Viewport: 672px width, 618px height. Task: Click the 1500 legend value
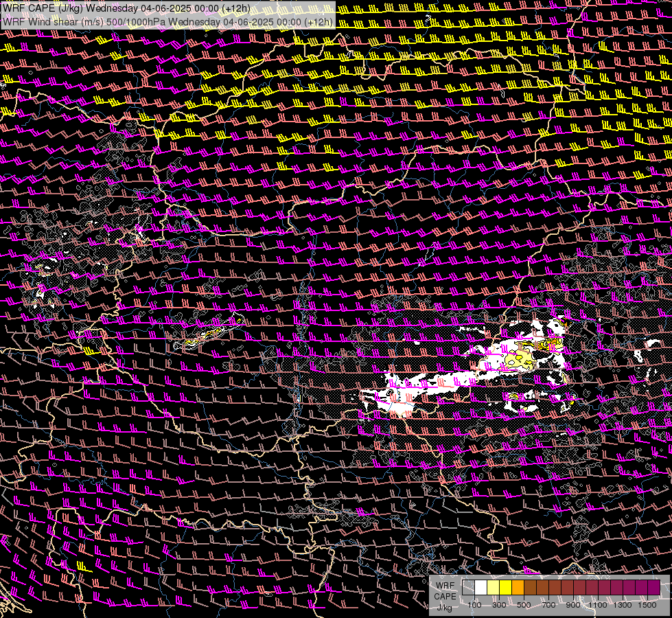coord(647,605)
